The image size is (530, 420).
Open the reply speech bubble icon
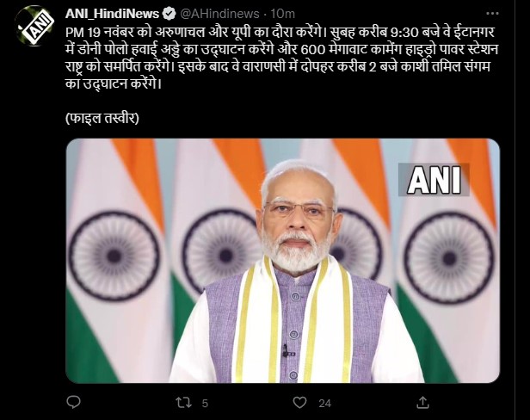[x=73, y=403]
